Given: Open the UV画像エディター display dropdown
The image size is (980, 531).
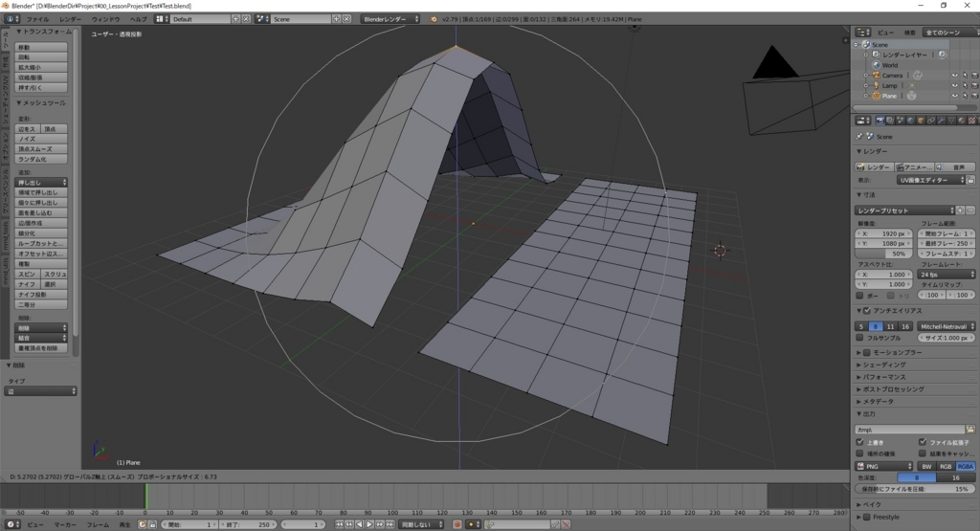Looking at the screenshot, I should [931, 180].
